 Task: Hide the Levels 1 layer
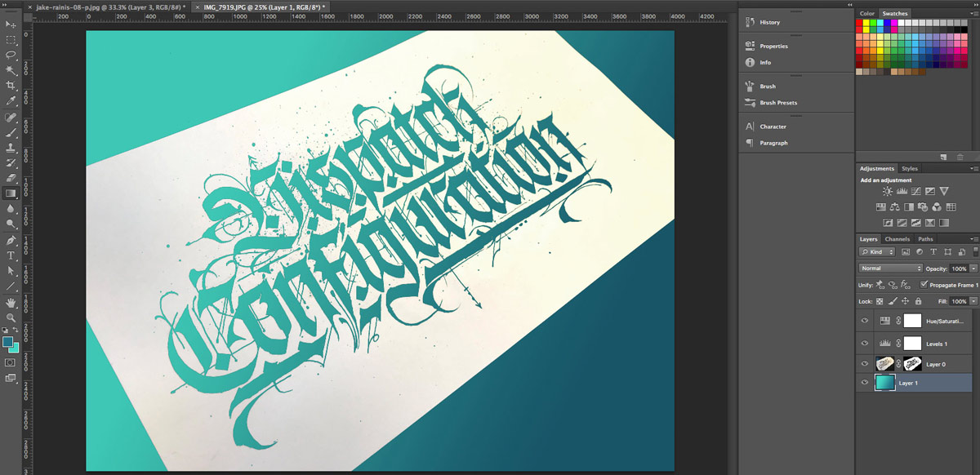865,344
